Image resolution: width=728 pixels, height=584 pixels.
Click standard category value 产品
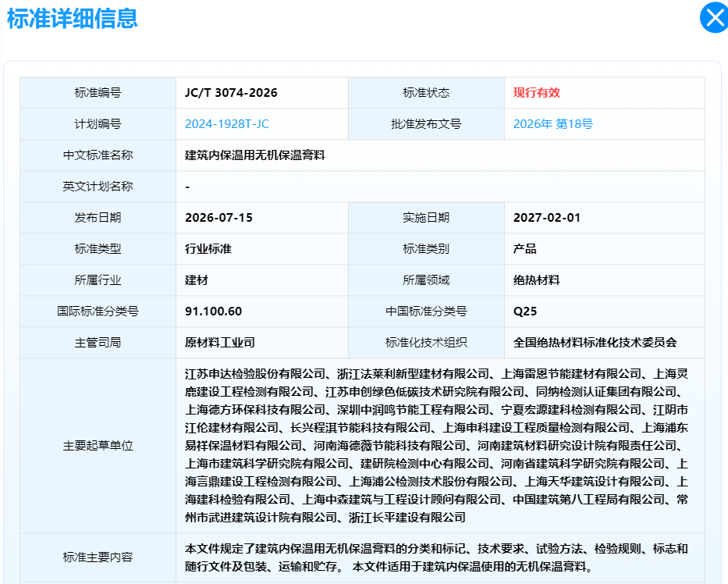pyautogui.click(x=524, y=249)
